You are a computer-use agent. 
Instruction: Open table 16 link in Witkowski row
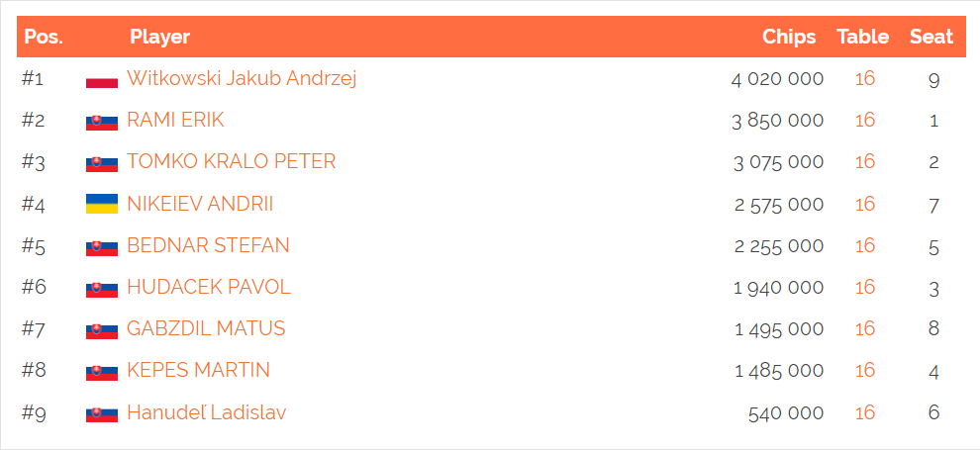(x=865, y=79)
